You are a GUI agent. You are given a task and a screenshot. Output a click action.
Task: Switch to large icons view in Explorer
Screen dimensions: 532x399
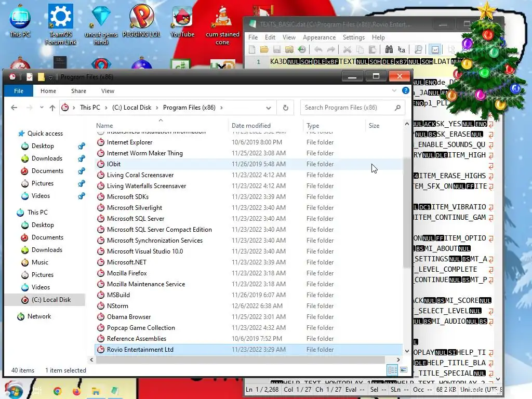pos(403,370)
